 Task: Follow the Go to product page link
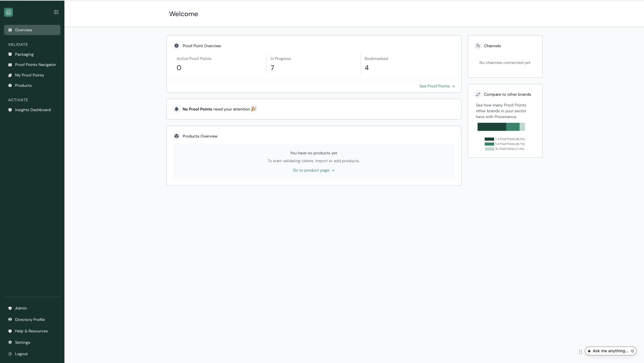point(314,170)
